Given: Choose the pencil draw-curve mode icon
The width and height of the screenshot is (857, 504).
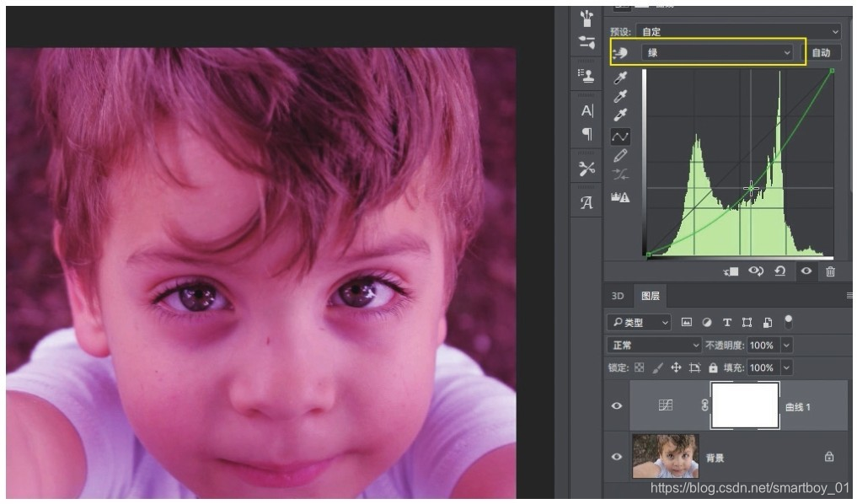Looking at the screenshot, I should 620,156.
